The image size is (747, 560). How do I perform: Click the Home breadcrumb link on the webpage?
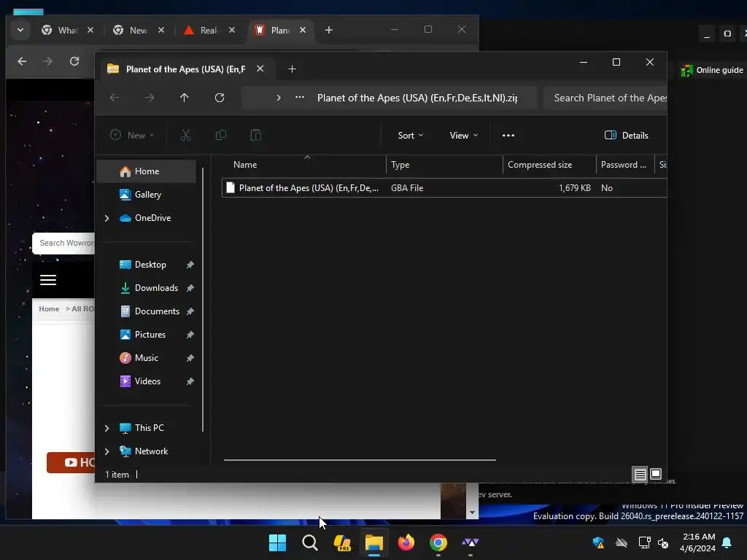[x=49, y=308]
